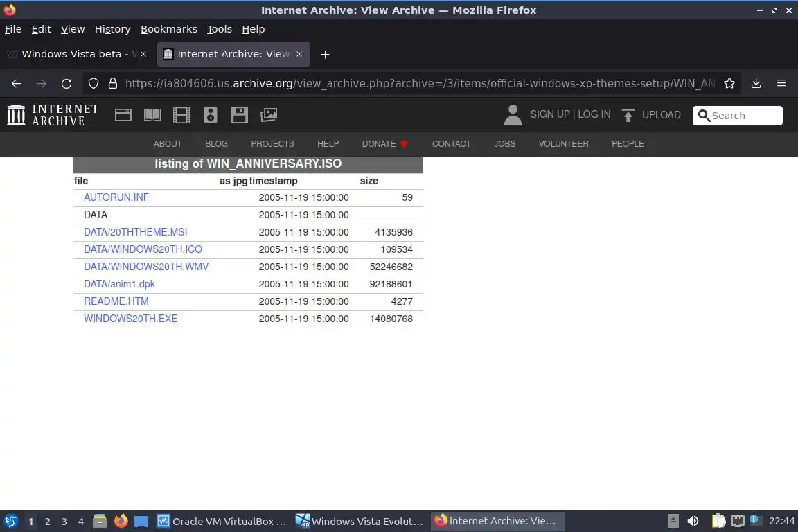The height and width of the screenshot is (532, 798).
Task: Click upload arrow icon
Action: 628,115
